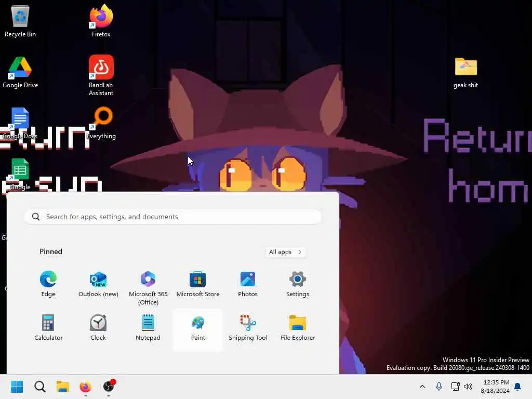Select the BandLab Assistant desktop shortcut
Viewport: 532px width, 399px height.
point(101,75)
